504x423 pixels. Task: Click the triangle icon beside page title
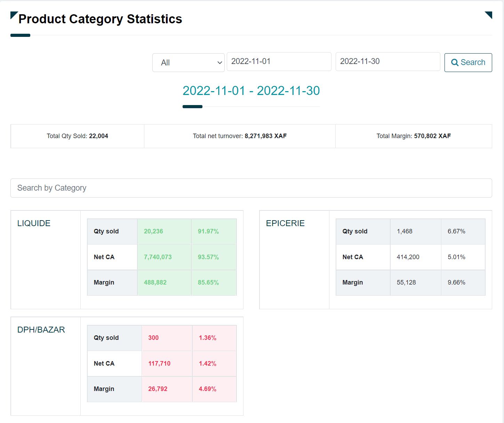[x=13, y=15]
